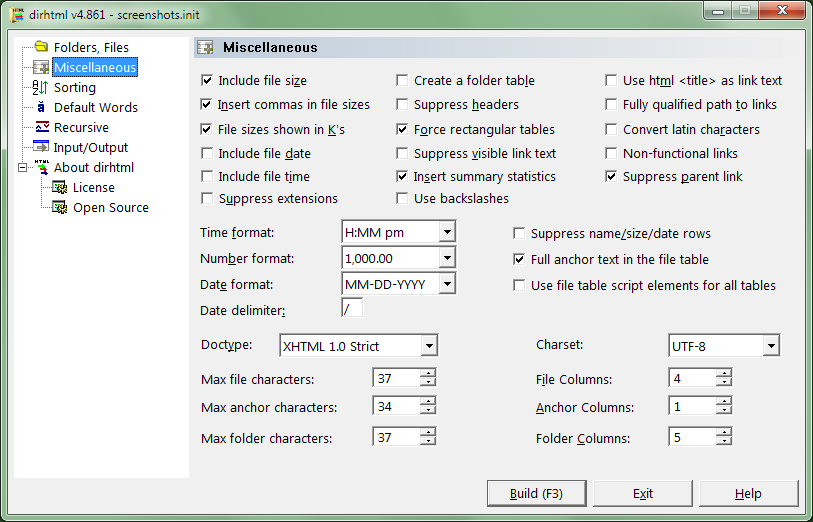
Task: Collapse the About dirhtml tree node
Action: [x=22, y=167]
